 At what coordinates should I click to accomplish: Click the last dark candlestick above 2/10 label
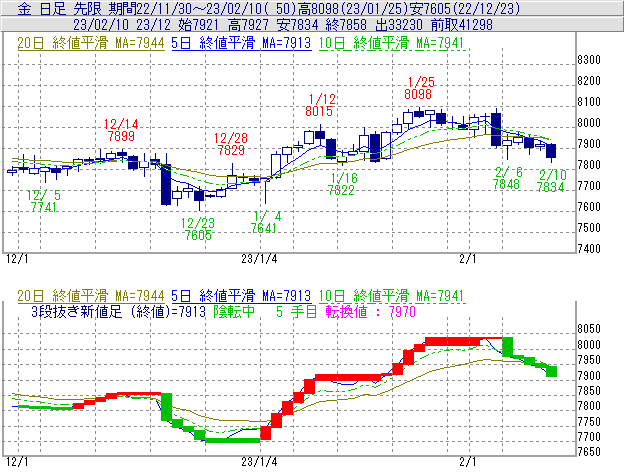(551, 151)
